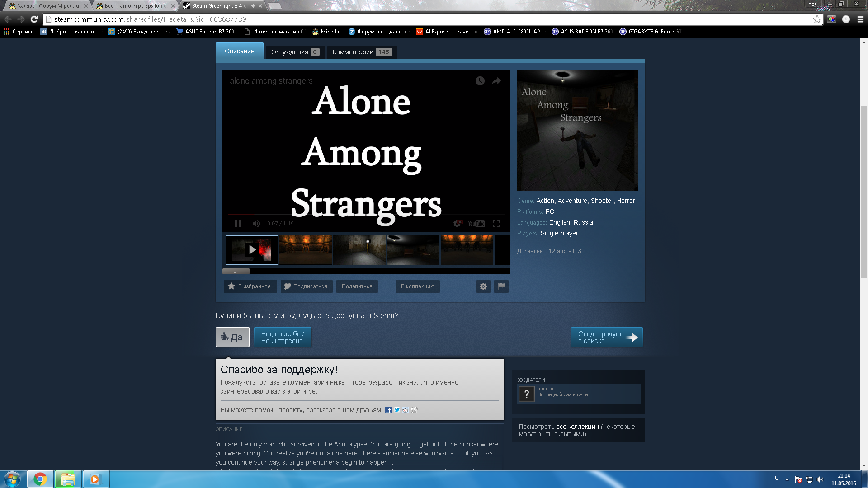Click the video share arrow icon
Viewport: 868px width, 488px height.
point(496,81)
